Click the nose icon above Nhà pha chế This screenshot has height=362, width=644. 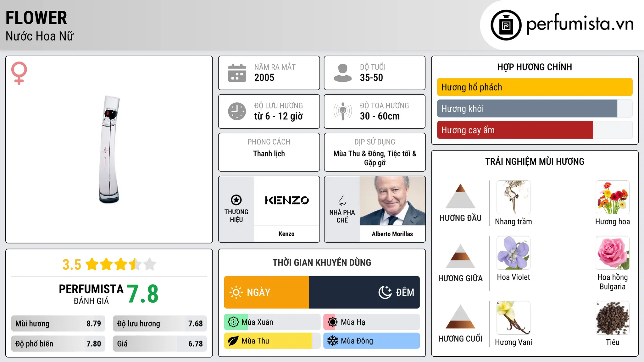[x=342, y=200]
